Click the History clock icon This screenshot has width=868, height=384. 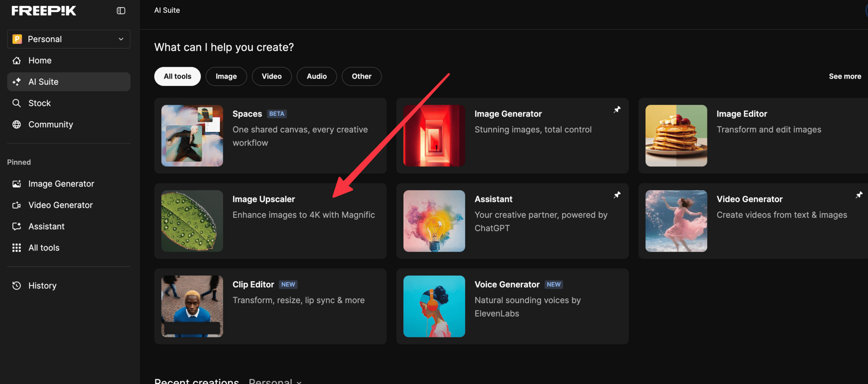point(17,286)
